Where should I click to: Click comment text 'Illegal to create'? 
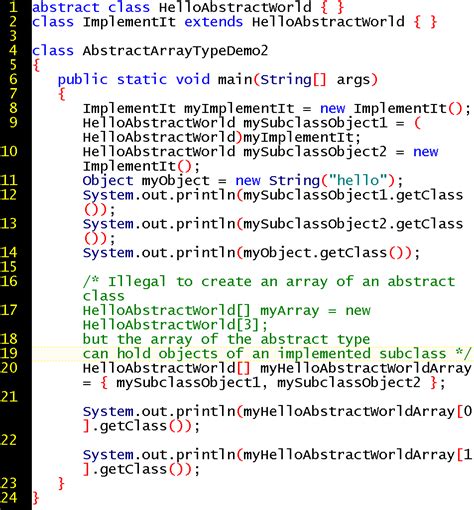point(180,282)
